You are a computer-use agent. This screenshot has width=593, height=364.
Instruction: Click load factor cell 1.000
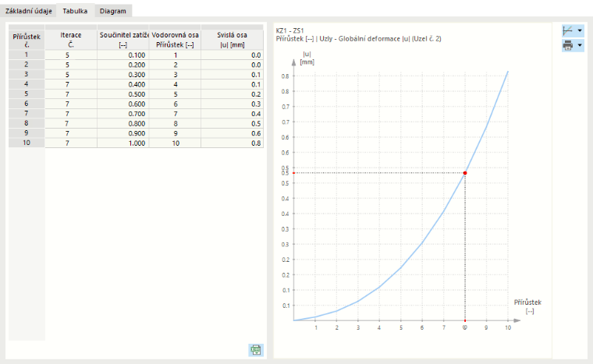point(123,143)
